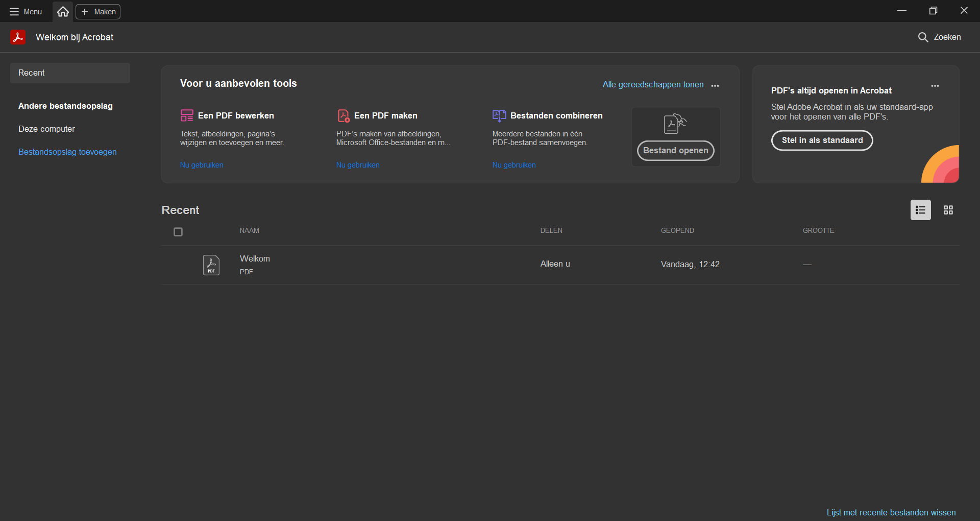Click the Een PDF maken icon

pos(344,115)
